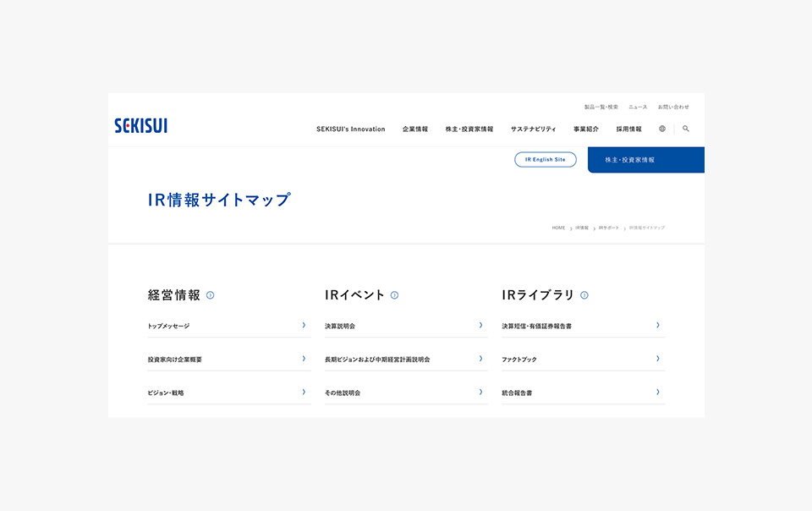Click the IR情報サイトマップ page title
The height and width of the screenshot is (511, 812).
219,200
